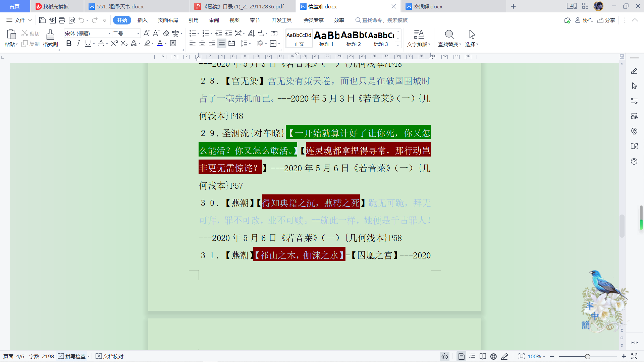
Task: Click the settings sliders icon in right sidebar
Action: pos(634,101)
